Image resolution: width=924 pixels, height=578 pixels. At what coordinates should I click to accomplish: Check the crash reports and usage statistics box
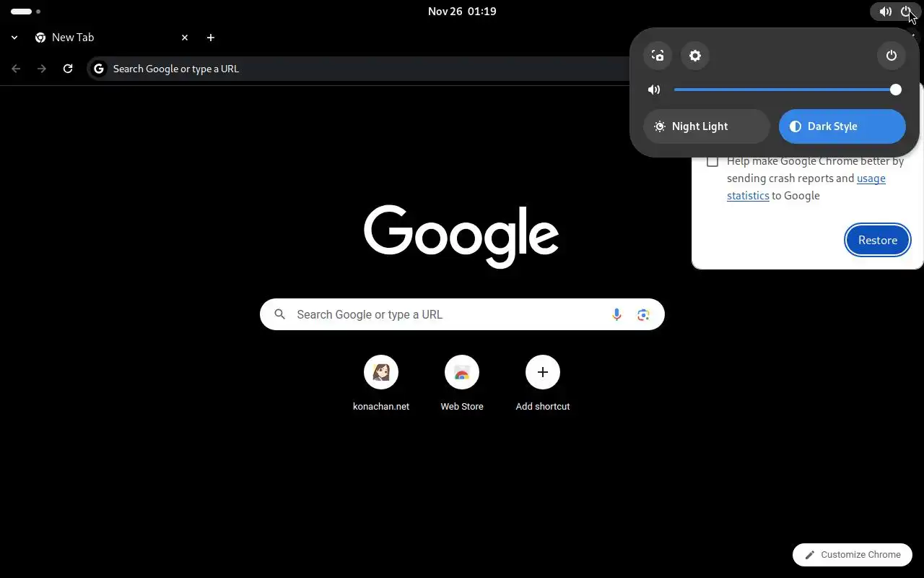[x=712, y=162]
